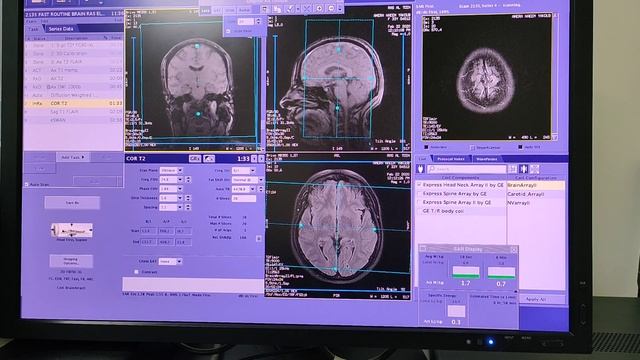Image resolution: width=640 pixels, height=360 pixels.
Task: Click the 10-second SAR bar reading 1.7
Action: point(466,272)
